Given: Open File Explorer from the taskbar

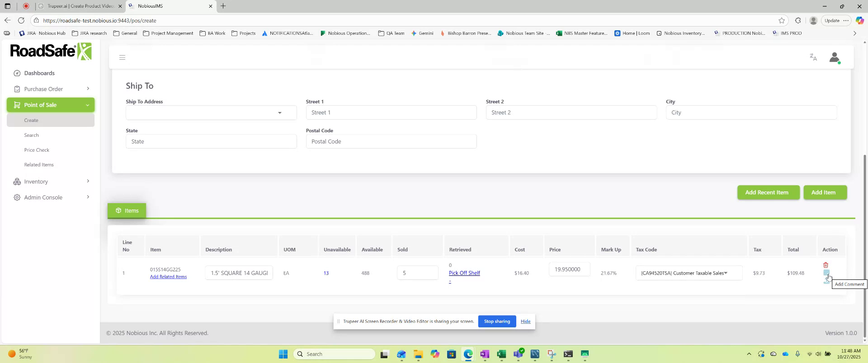Looking at the screenshot, I should click(x=418, y=354).
